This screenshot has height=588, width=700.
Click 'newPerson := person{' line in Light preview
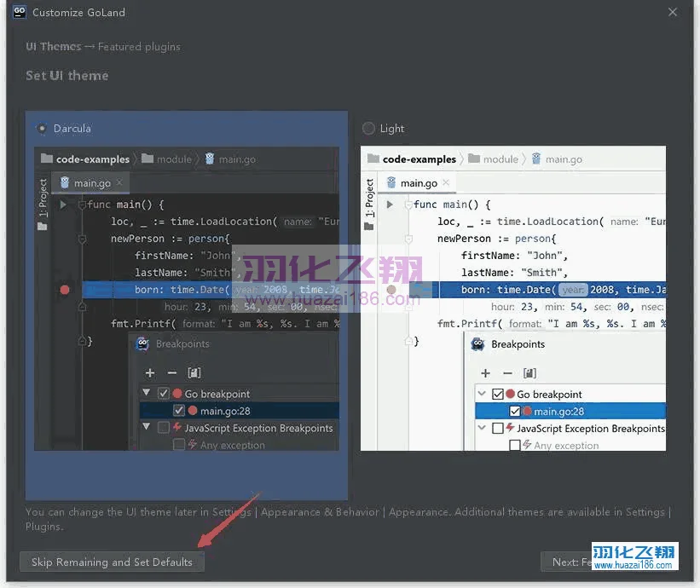496,239
